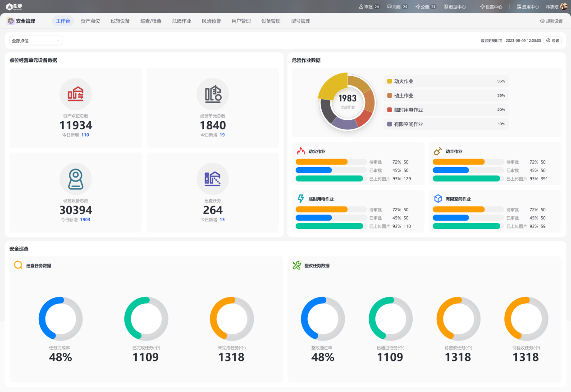Click the yellow 动火作业 legend swatch
571x392 pixels.
[x=389, y=81]
